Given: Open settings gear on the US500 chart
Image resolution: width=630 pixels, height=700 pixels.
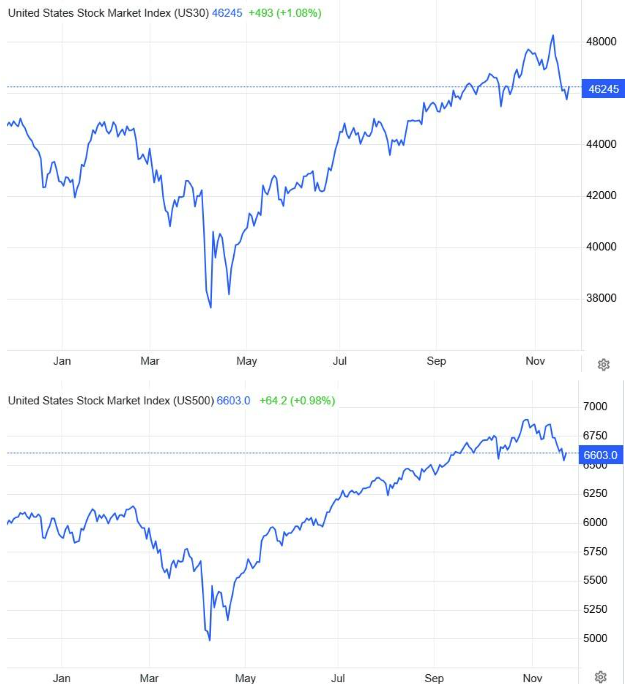Looking at the screenshot, I should pyautogui.click(x=603, y=677).
